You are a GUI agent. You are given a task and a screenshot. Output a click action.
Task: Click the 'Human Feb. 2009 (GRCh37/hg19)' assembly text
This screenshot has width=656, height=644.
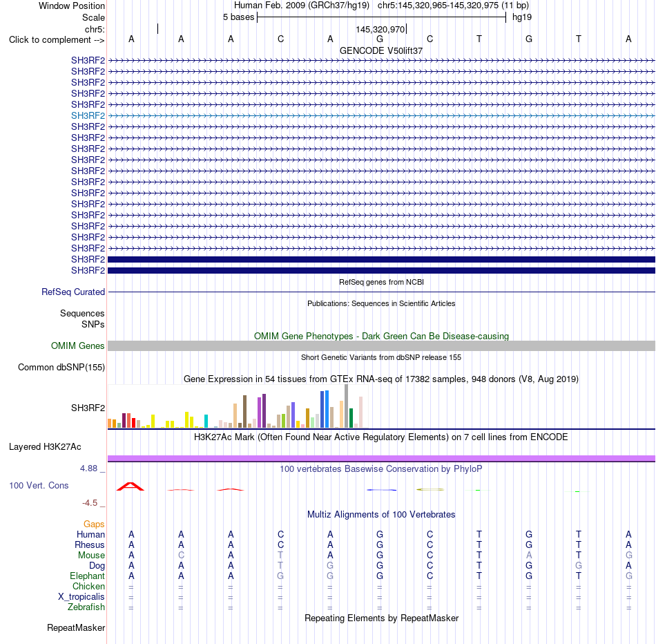(x=302, y=6)
